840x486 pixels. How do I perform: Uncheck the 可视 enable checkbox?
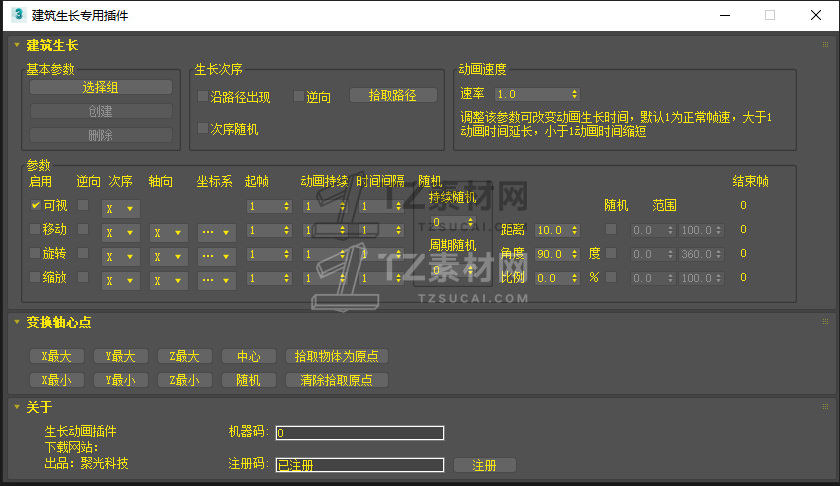click(35, 205)
